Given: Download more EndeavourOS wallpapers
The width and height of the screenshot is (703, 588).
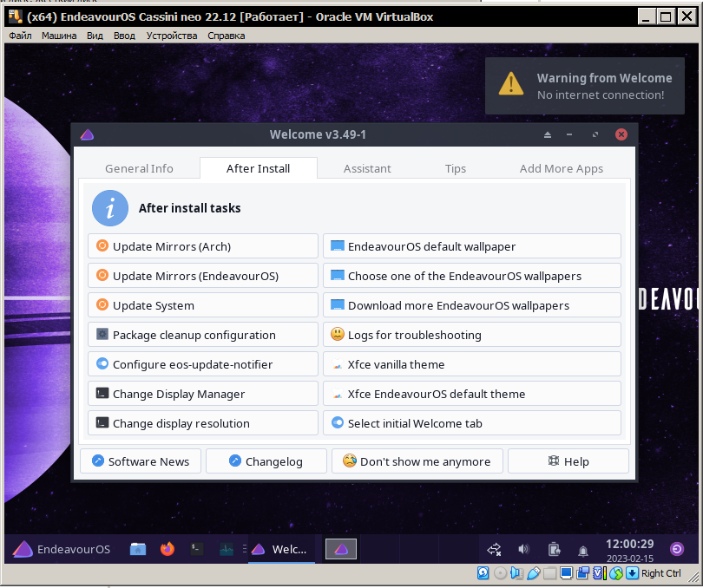Looking at the screenshot, I should click(x=472, y=305).
